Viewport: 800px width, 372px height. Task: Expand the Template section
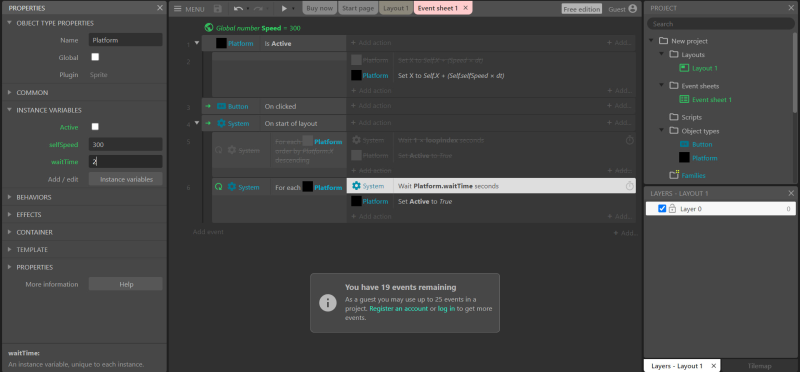point(9,250)
